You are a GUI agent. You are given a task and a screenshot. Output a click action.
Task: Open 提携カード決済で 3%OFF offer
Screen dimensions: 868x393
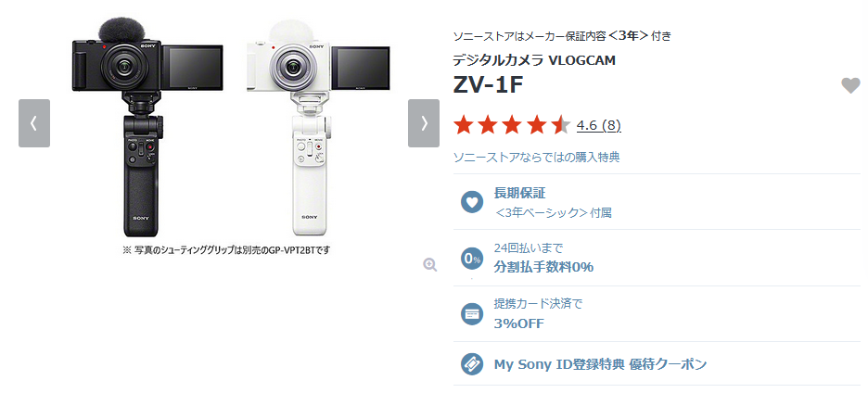[x=538, y=314]
